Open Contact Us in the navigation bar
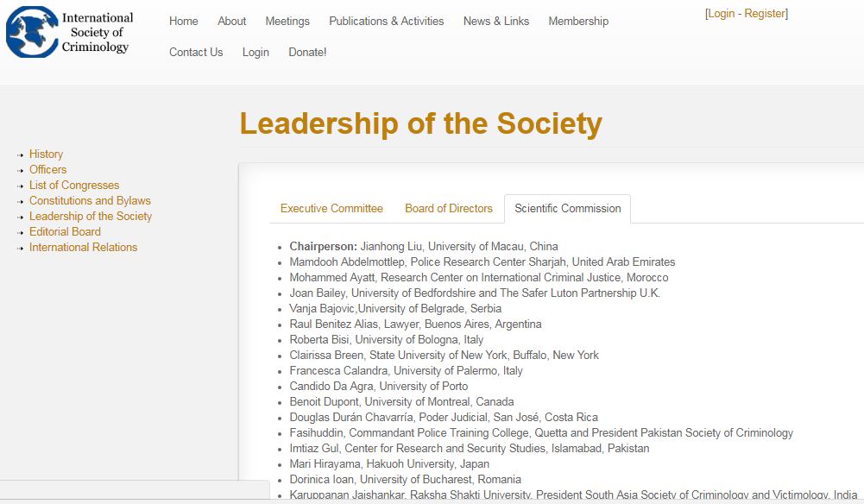 click(x=196, y=52)
